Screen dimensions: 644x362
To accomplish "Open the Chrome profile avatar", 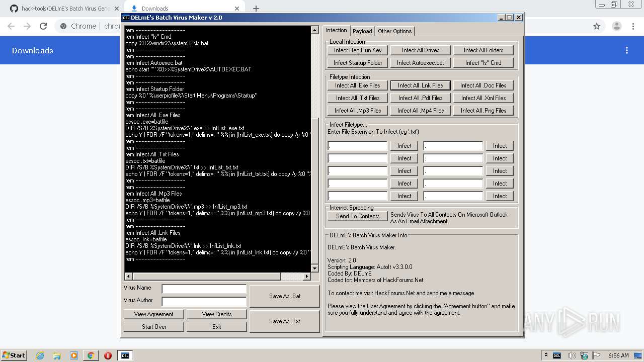I will point(617,26).
